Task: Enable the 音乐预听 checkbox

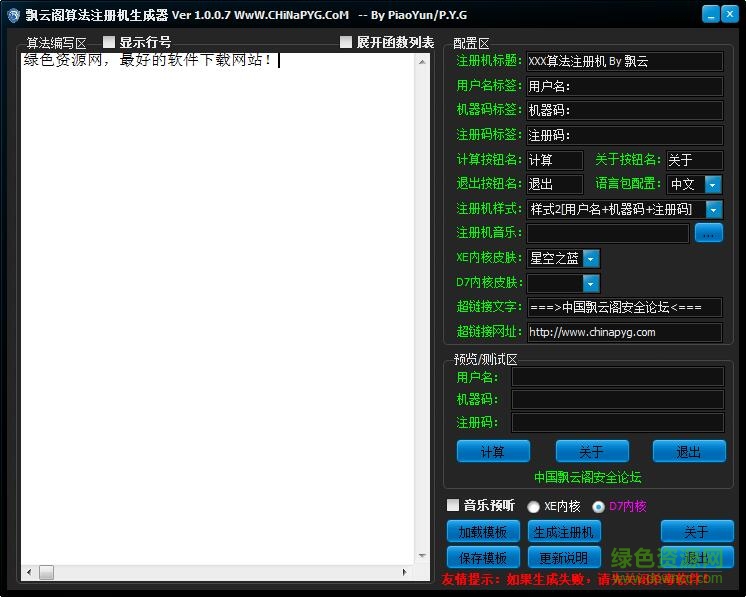Action: point(453,505)
